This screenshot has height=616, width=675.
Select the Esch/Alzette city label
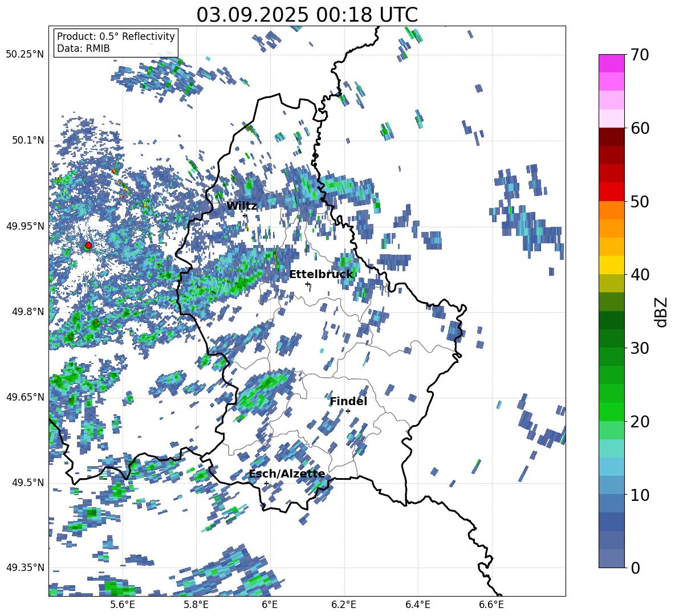(287, 474)
